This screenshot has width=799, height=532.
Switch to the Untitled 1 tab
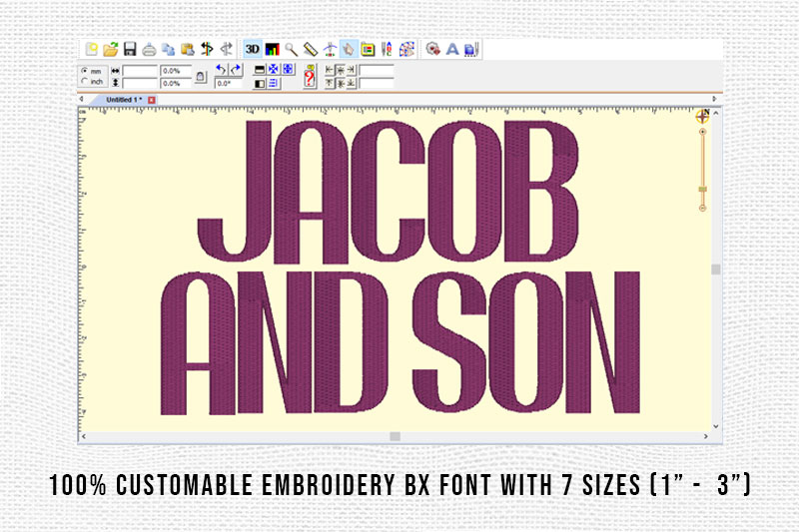[x=124, y=100]
